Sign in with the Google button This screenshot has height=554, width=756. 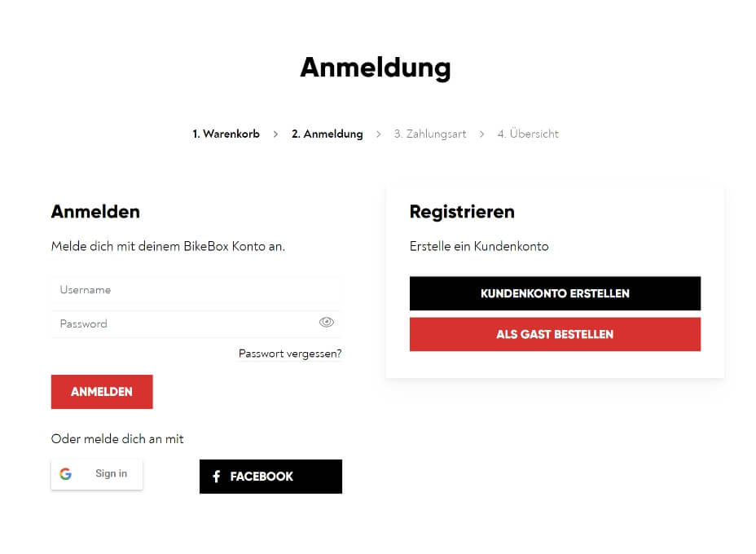pos(97,474)
